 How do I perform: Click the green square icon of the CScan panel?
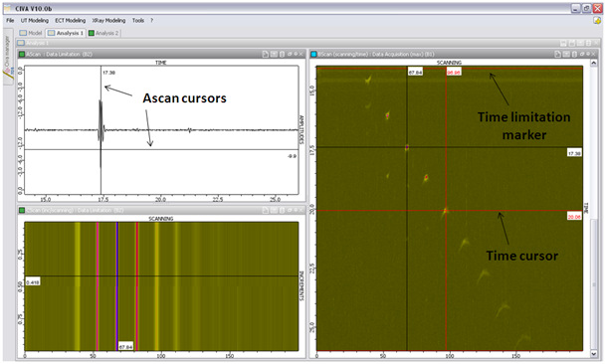[x=22, y=211]
